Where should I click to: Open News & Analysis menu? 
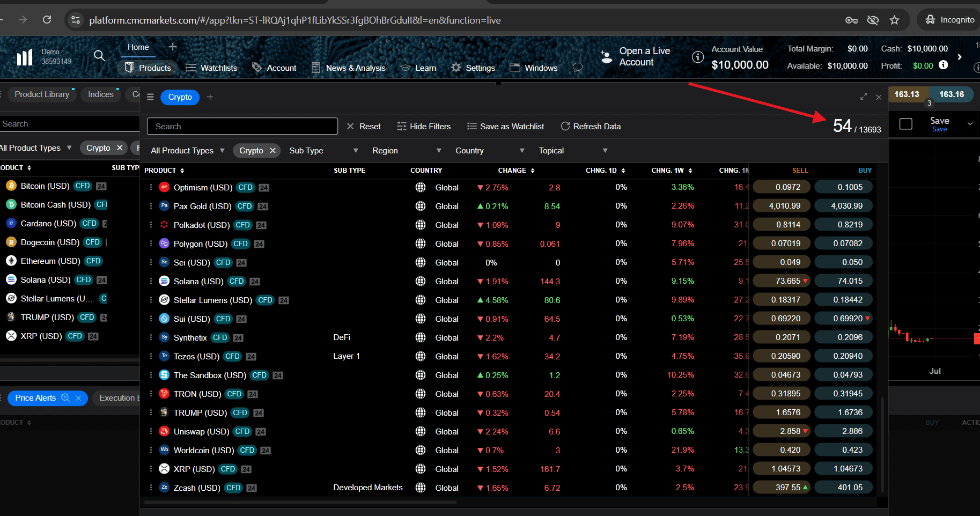(349, 68)
